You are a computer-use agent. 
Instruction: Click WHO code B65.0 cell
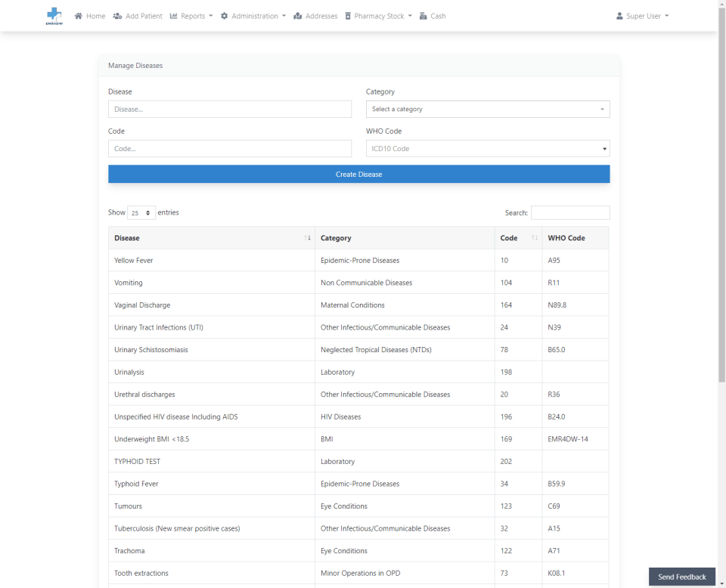click(575, 350)
